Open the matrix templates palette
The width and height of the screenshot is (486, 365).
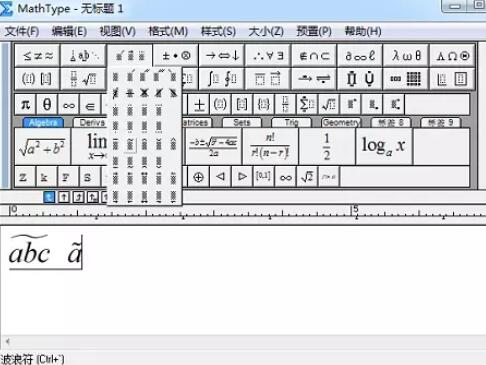[406, 79]
